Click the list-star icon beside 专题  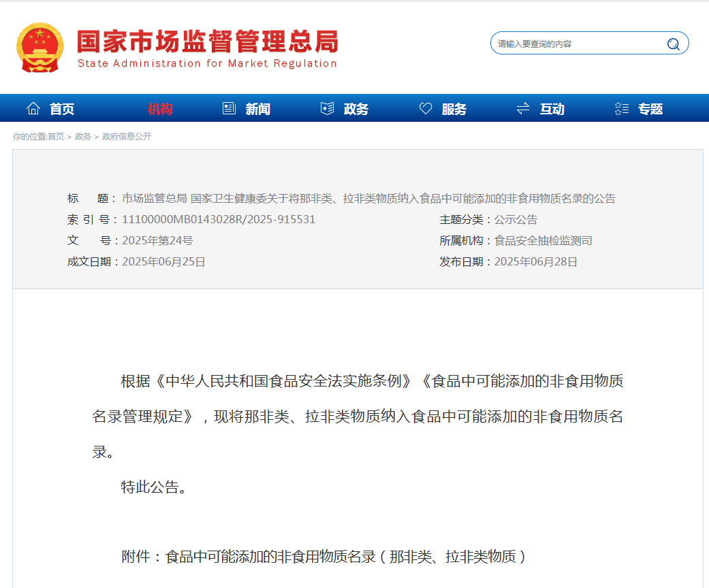click(621, 108)
